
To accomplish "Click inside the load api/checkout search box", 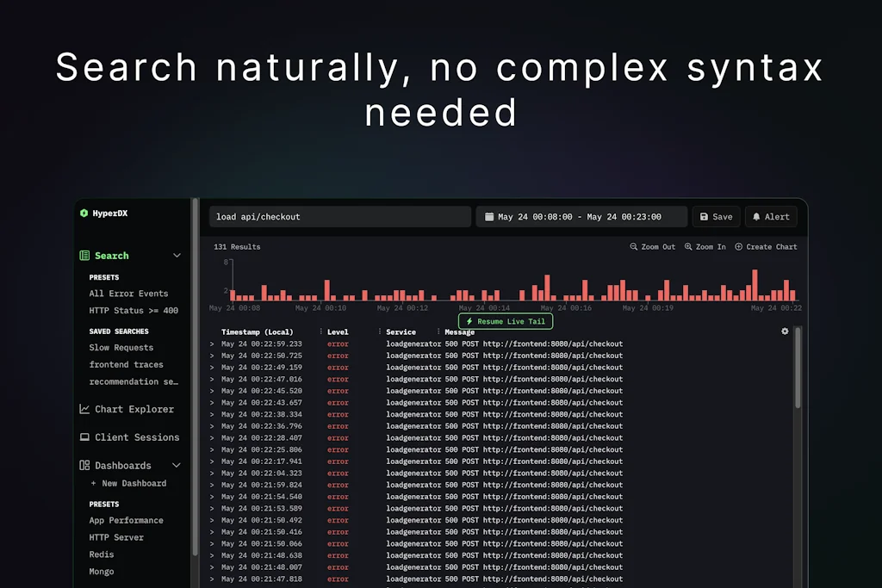I will pos(339,216).
